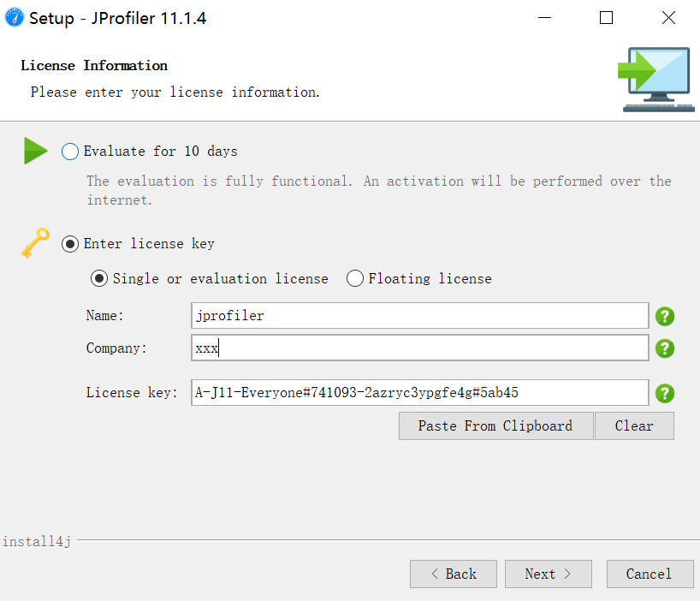Choose the Floating license option

coord(355,278)
